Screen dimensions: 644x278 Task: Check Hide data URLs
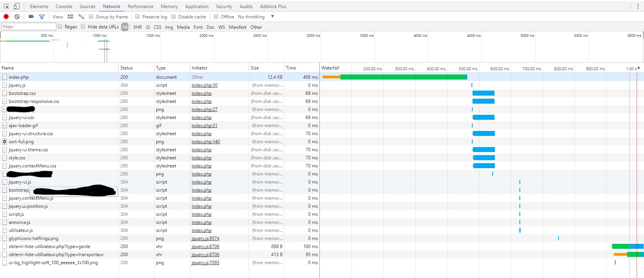pos(83,26)
